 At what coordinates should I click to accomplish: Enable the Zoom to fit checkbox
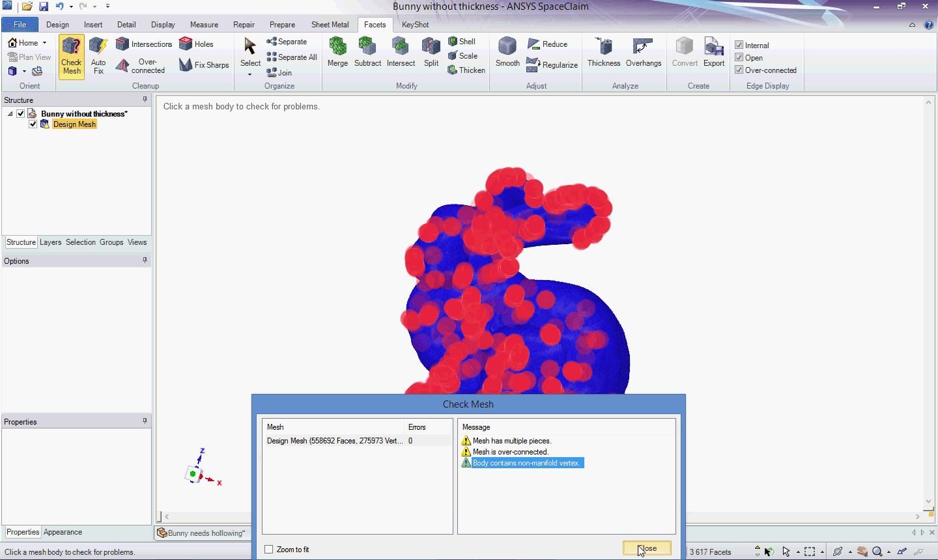point(269,550)
